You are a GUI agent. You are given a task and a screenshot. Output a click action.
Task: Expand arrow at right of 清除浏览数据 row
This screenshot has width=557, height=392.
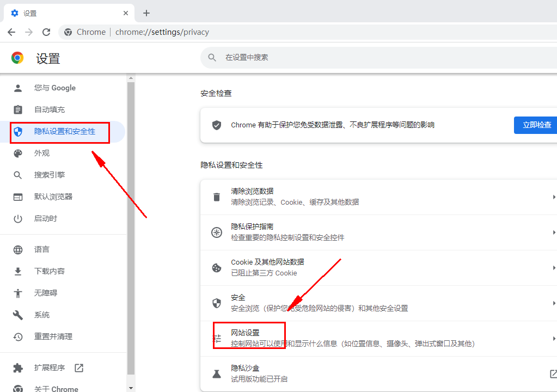(x=554, y=197)
